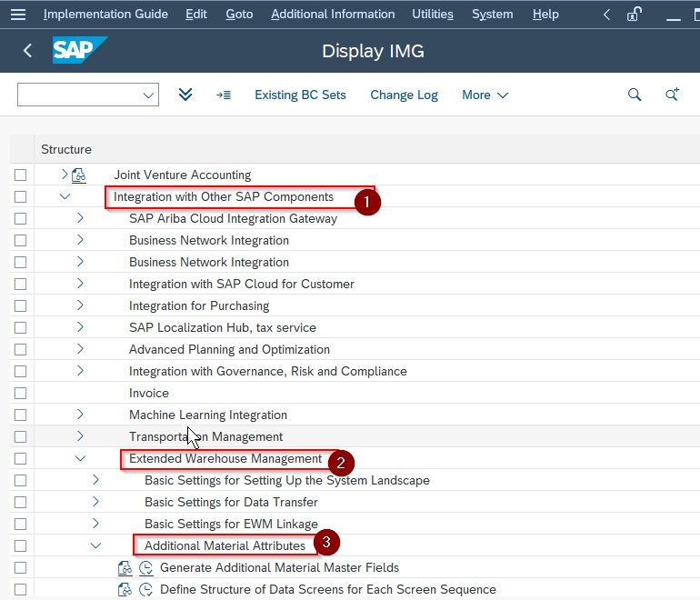Open documentation icon for Define Structure of Data Screens
The height and width of the screenshot is (600, 700).
[x=125, y=590]
